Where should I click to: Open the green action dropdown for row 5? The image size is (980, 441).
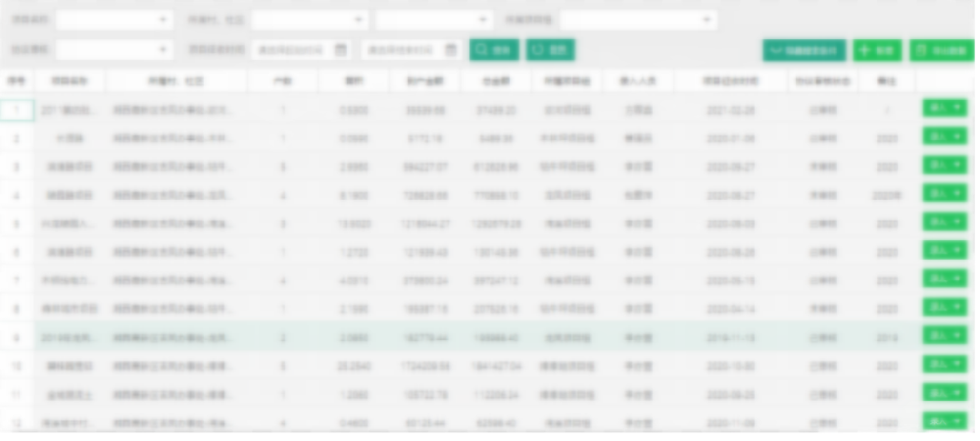945,221
